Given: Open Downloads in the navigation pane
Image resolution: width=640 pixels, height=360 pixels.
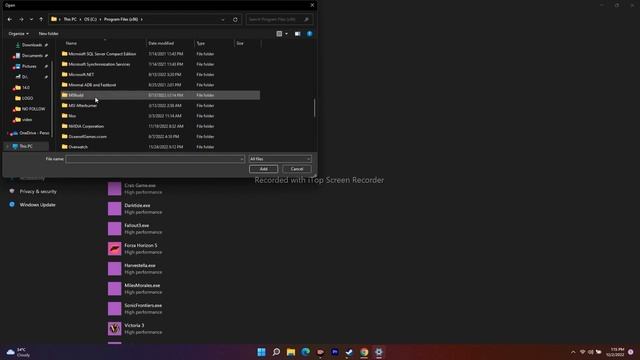Looking at the screenshot, I should (x=31, y=45).
